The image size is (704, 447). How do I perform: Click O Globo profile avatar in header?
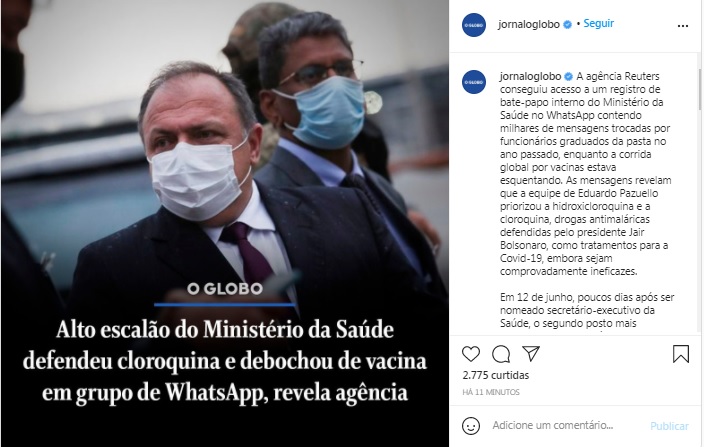[474, 25]
